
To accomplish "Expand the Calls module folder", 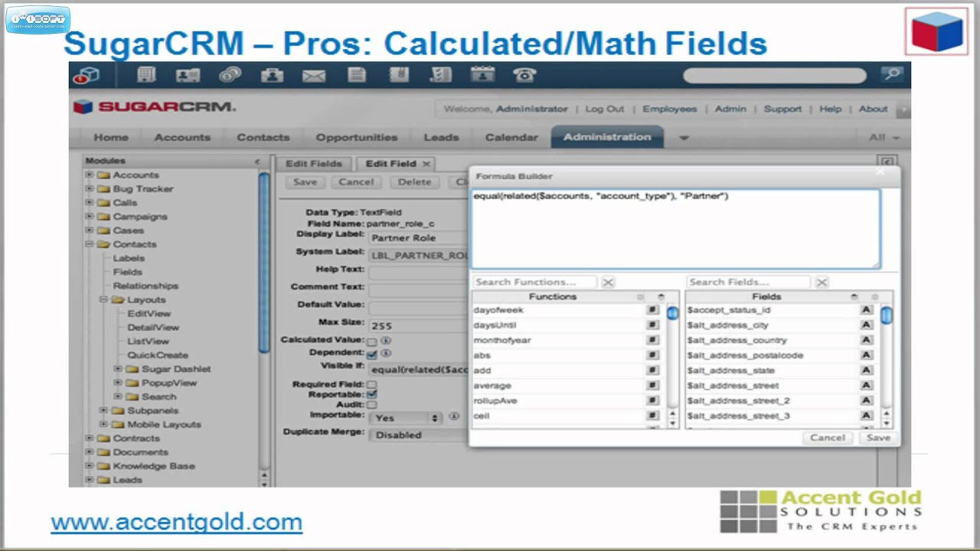I will [90, 203].
